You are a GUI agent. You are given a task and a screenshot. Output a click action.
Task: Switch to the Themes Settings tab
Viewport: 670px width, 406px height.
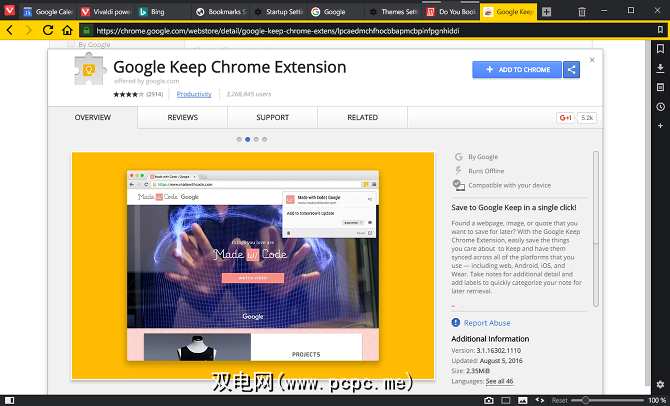point(394,12)
